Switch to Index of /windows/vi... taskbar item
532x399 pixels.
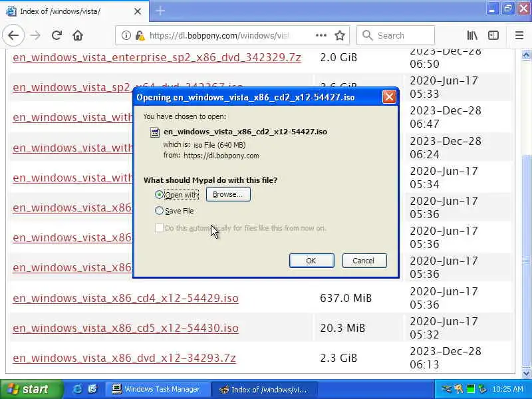(x=263, y=389)
